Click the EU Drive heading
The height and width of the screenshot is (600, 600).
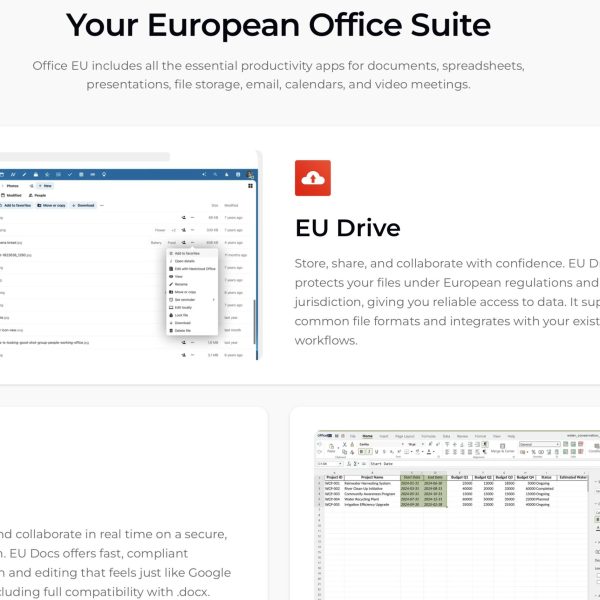[347, 228]
